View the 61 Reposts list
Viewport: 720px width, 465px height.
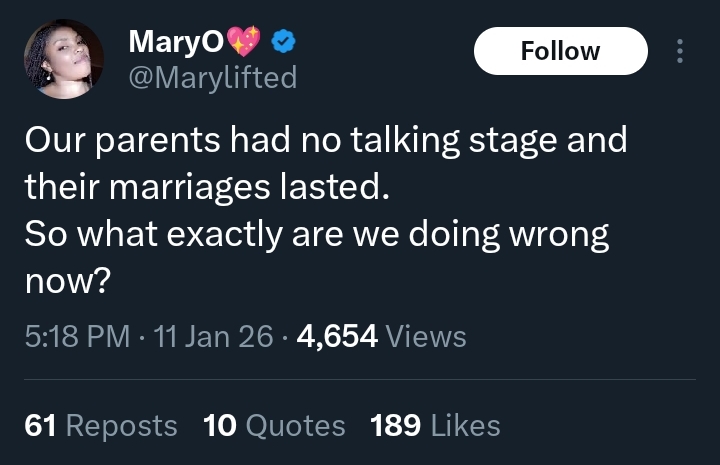coord(101,426)
